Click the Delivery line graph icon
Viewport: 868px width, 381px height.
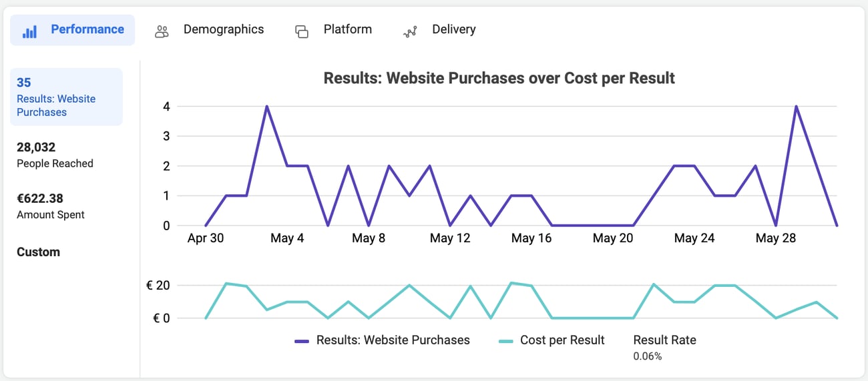click(x=410, y=31)
